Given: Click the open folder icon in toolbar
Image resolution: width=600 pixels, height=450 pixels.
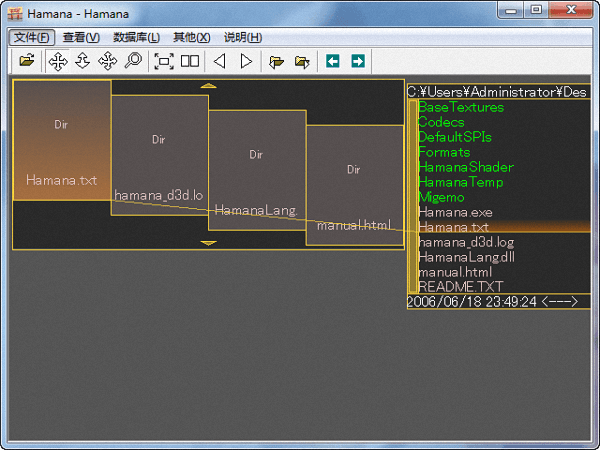Looking at the screenshot, I should 27,61.
